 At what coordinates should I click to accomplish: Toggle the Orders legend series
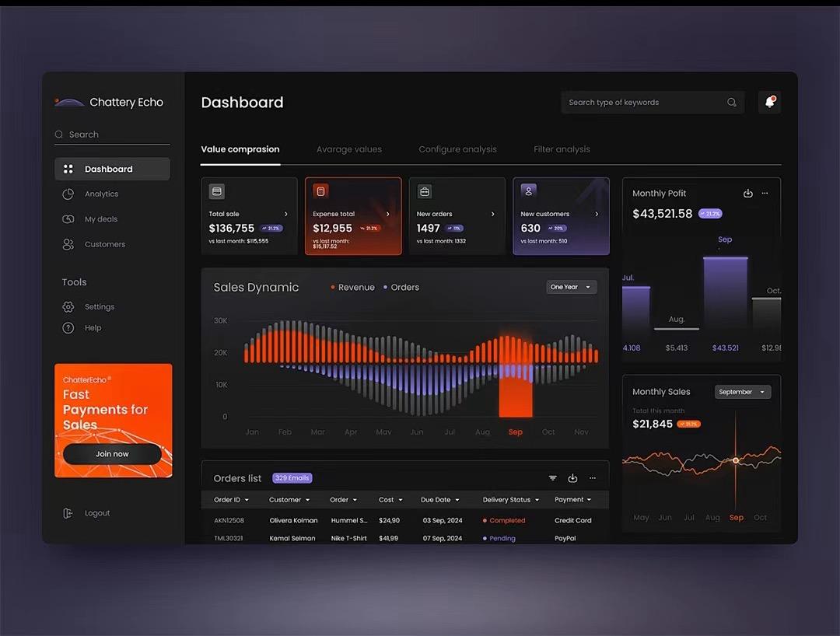click(x=401, y=288)
